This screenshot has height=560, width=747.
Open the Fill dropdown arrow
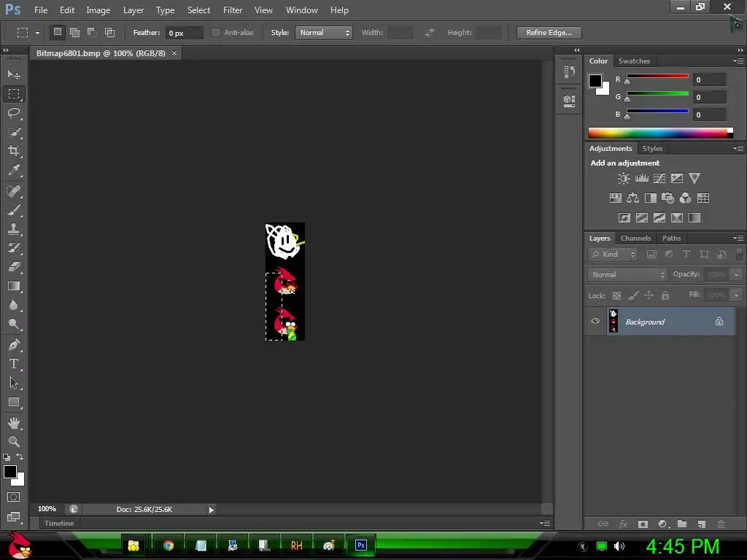click(x=736, y=295)
